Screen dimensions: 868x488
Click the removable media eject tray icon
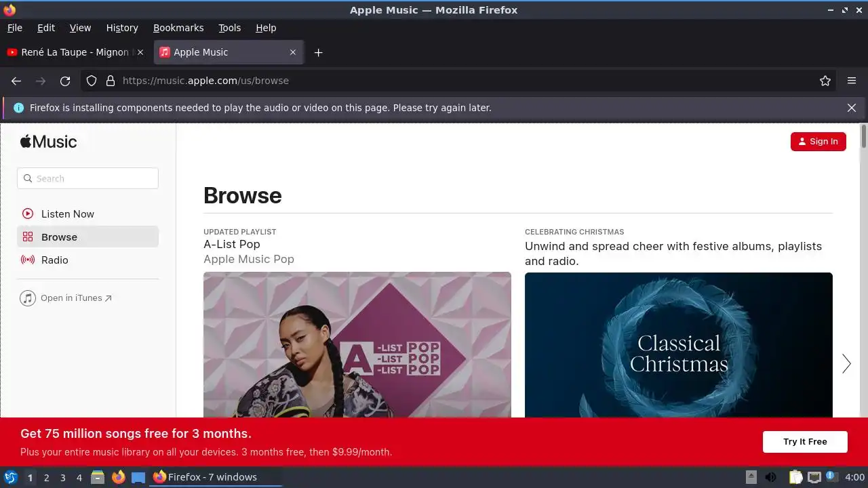point(751,477)
